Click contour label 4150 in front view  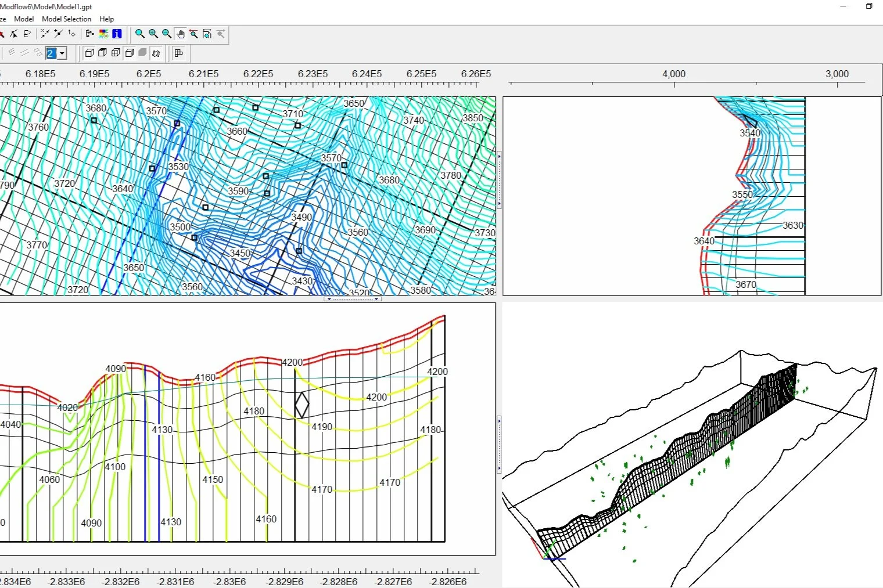pyautogui.click(x=213, y=479)
